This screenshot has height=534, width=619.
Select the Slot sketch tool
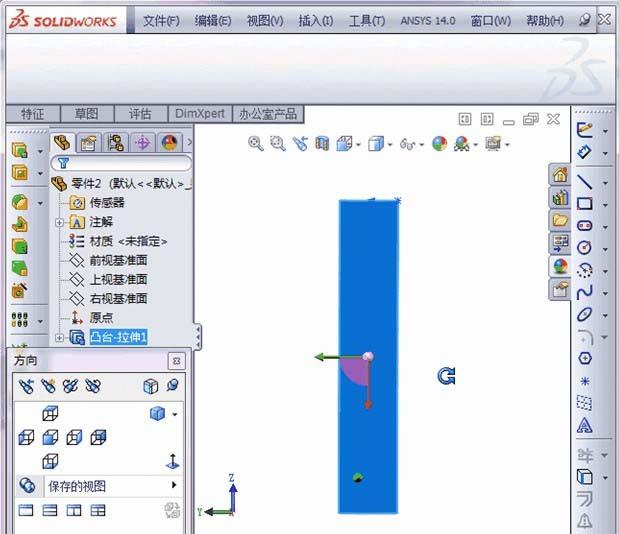tap(585, 226)
